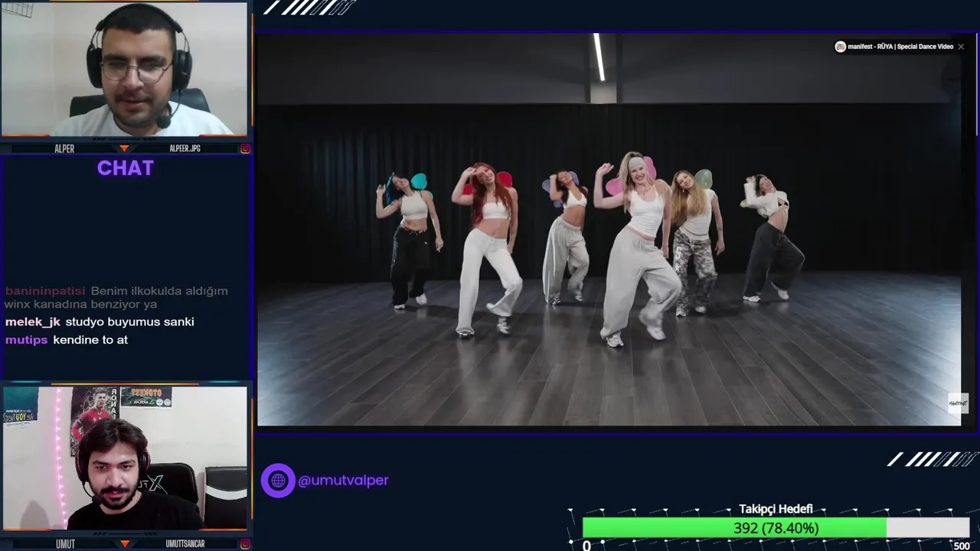Click the ALPER name label

pos(64,148)
